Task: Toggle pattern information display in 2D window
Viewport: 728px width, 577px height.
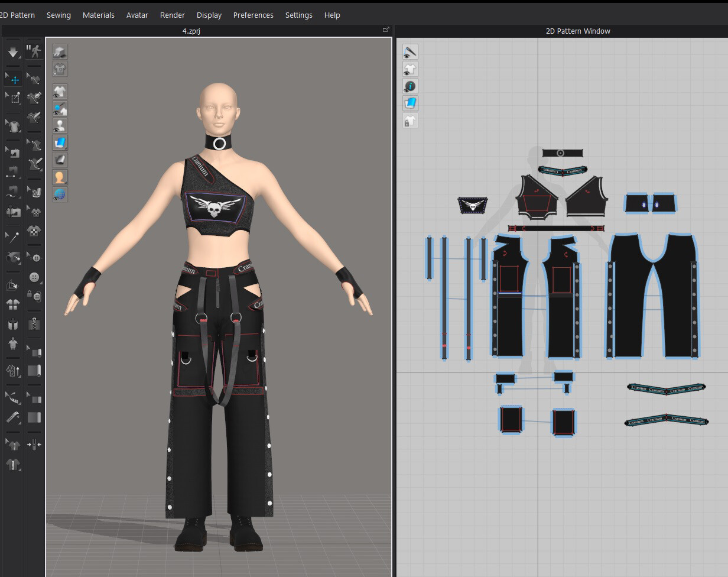Action: pyautogui.click(x=410, y=86)
